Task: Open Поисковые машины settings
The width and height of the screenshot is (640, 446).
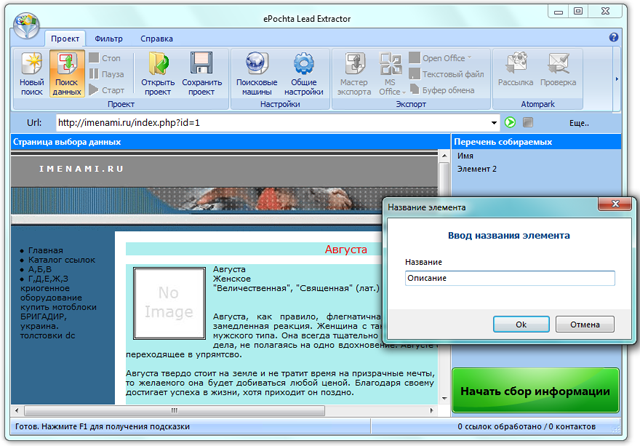Action: click(257, 74)
